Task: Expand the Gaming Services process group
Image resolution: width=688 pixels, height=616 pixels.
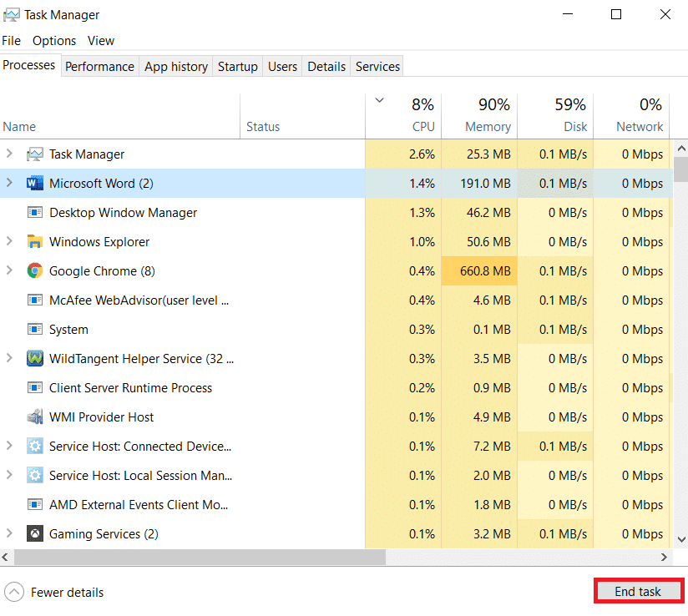Action: click(x=10, y=534)
